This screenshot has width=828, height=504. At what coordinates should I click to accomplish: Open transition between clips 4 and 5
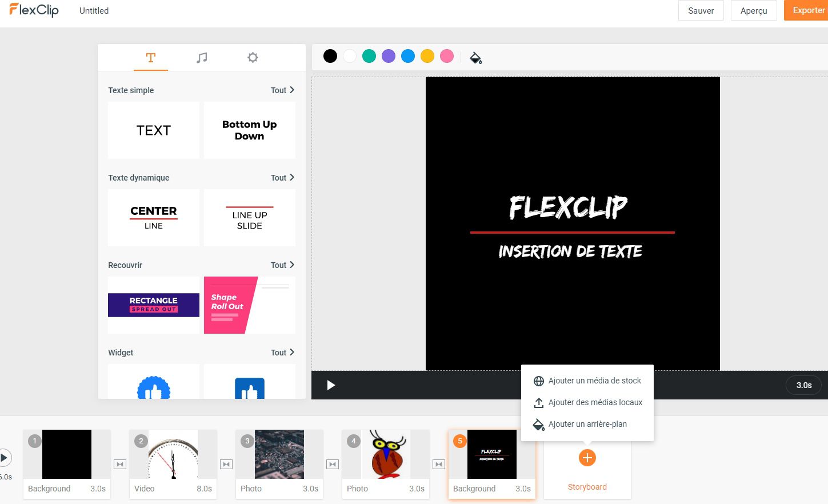tap(439, 464)
